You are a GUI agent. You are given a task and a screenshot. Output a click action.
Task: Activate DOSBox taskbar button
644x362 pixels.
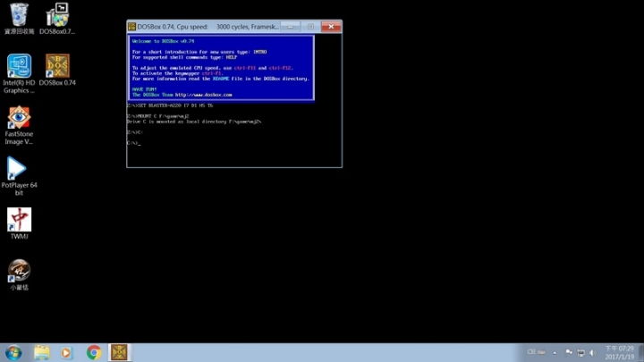coord(119,352)
